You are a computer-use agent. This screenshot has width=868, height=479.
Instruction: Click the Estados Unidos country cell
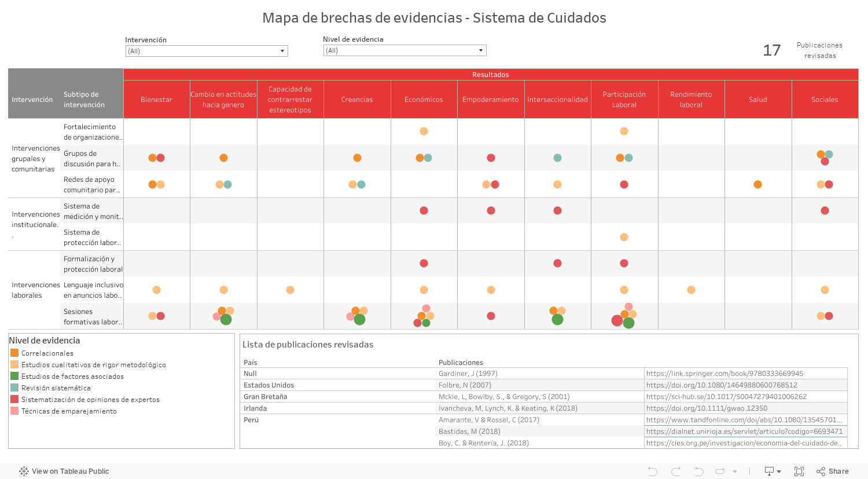tap(269, 385)
